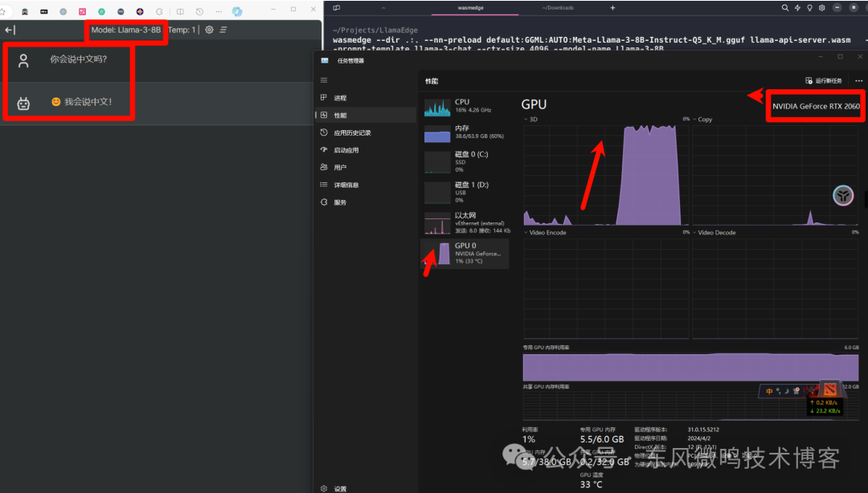
Task: Open Task Manager more options ellipsis
Action: 858,81
